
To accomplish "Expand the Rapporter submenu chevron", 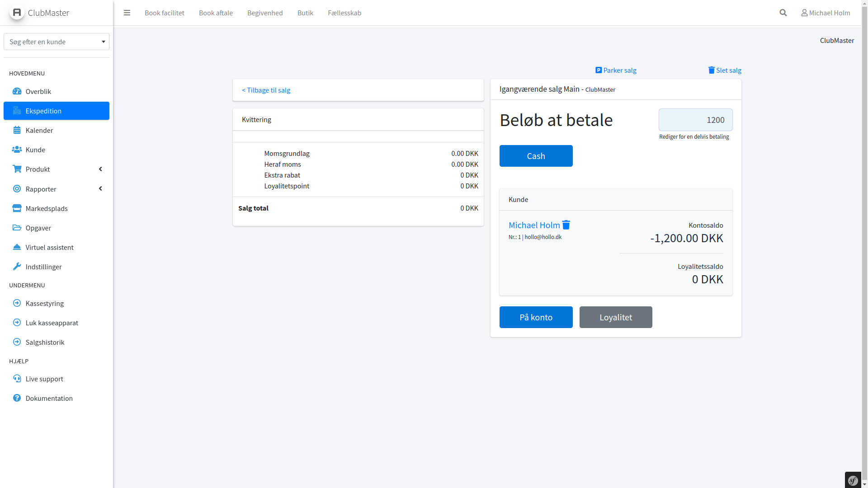I will pyautogui.click(x=100, y=188).
